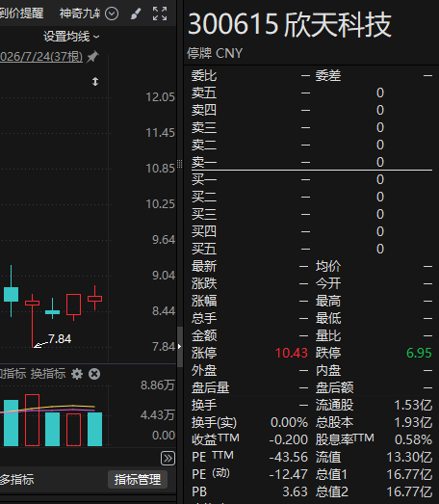439x504 pixels.
Task: Click the 7.84 low price label
Action: [x=60, y=339]
